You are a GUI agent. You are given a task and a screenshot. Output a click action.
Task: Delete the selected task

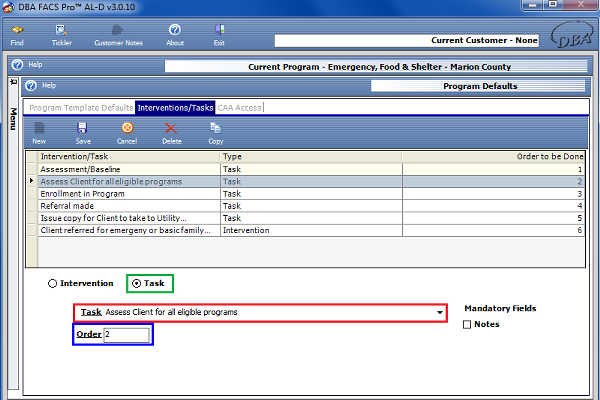click(x=171, y=133)
